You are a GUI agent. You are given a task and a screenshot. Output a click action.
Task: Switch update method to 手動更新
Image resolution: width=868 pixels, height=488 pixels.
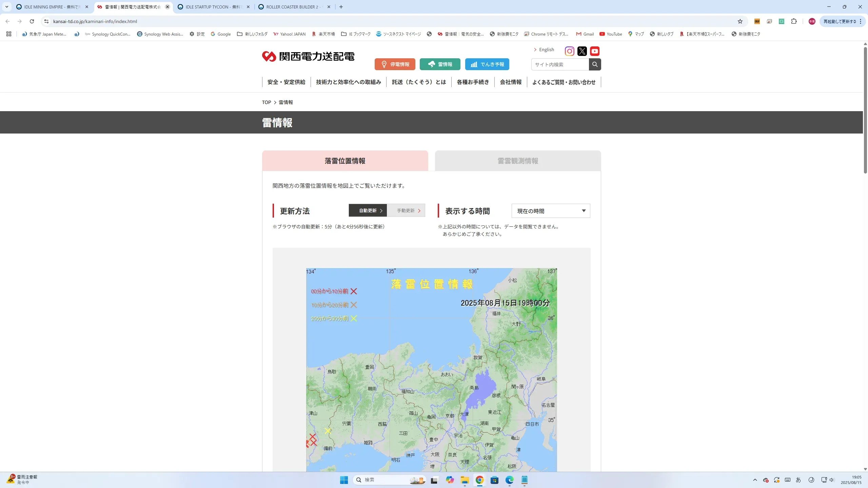point(406,210)
